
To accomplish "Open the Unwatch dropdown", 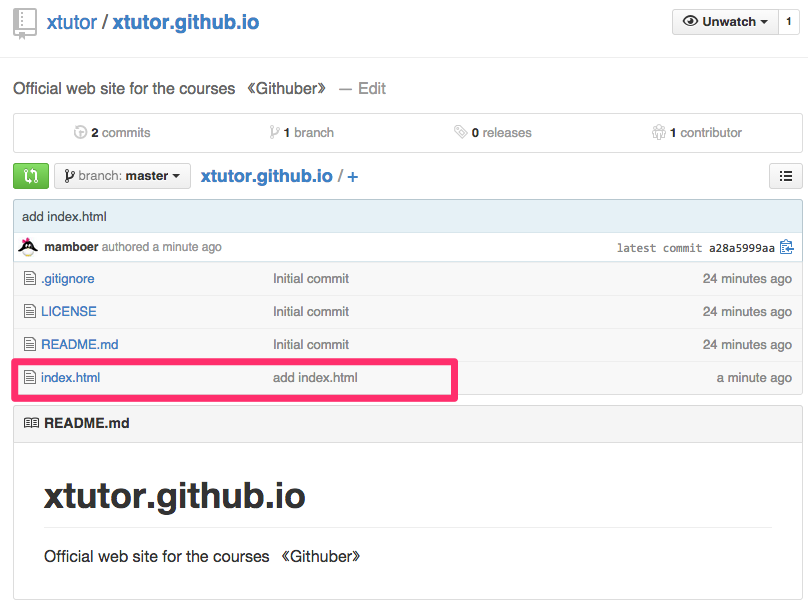I will click(725, 22).
